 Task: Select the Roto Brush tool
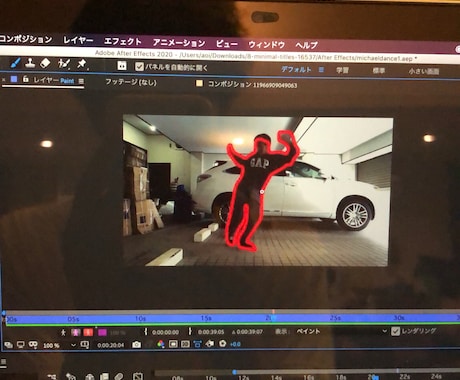(64, 63)
